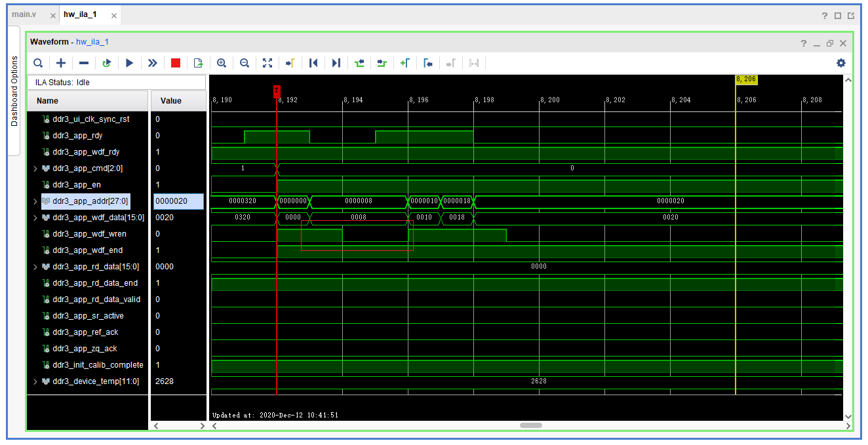The image size is (868, 445).
Task: Open the hw_ila_1 link in the Waveform header
Action: tap(92, 42)
